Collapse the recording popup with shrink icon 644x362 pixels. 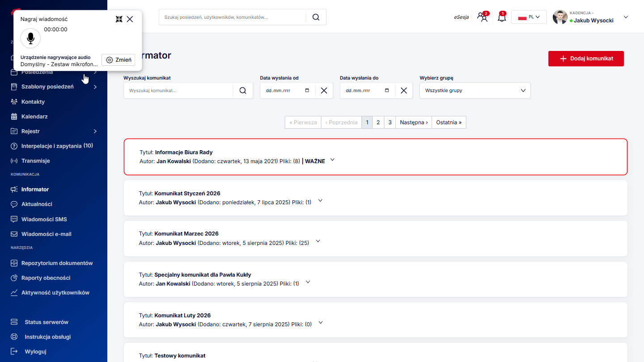tap(119, 19)
